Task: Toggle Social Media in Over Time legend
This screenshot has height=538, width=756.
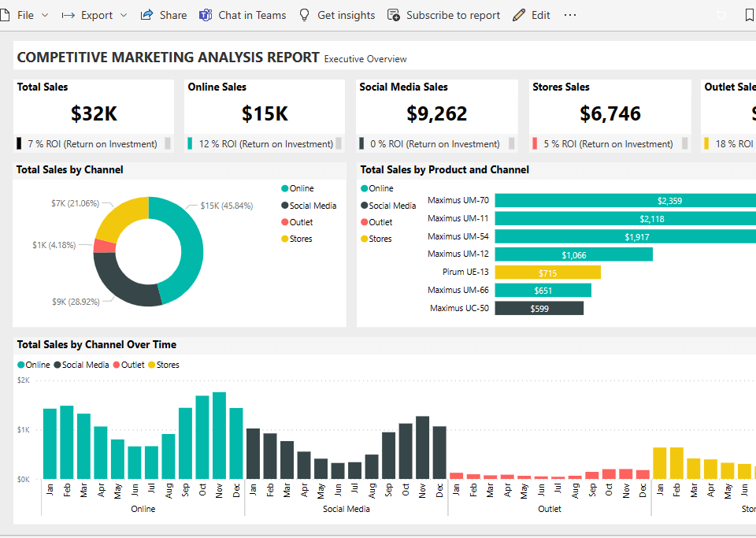Action: click(85, 365)
